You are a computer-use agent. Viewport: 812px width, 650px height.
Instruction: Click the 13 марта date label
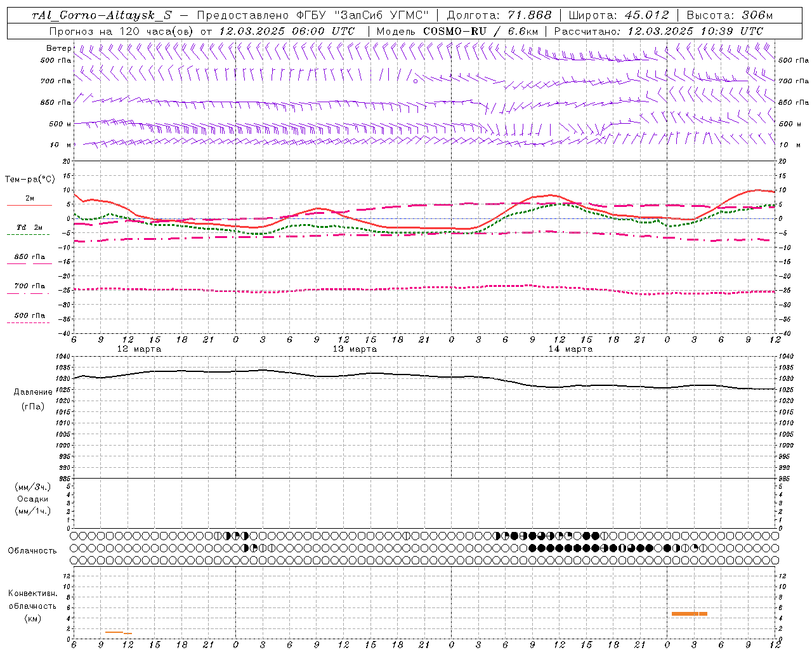point(355,349)
